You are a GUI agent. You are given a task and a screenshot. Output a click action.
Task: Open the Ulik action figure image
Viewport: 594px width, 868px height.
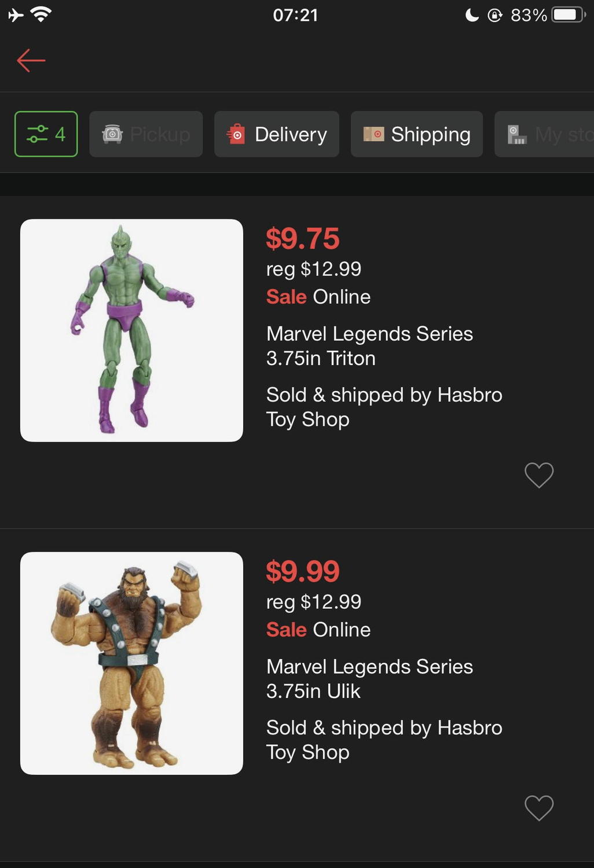[131, 663]
